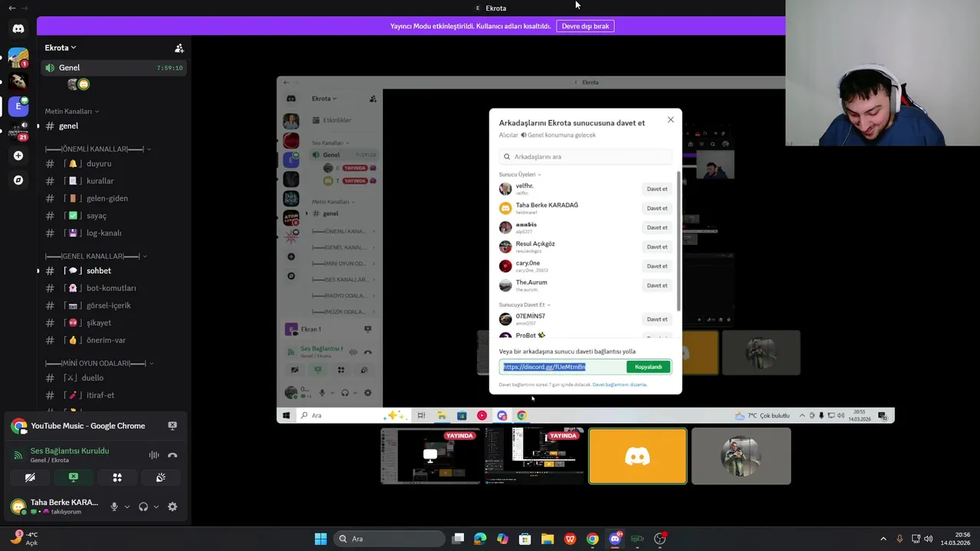Open duello channel
The width and height of the screenshot is (980, 551).
[x=114, y=378]
